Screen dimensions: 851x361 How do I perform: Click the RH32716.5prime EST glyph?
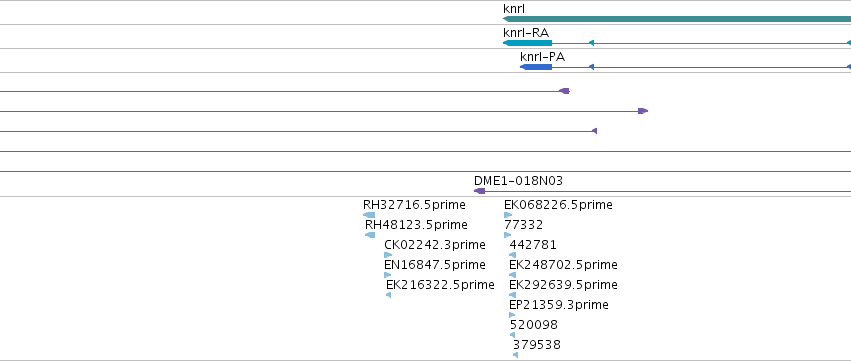[x=369, y=215]
